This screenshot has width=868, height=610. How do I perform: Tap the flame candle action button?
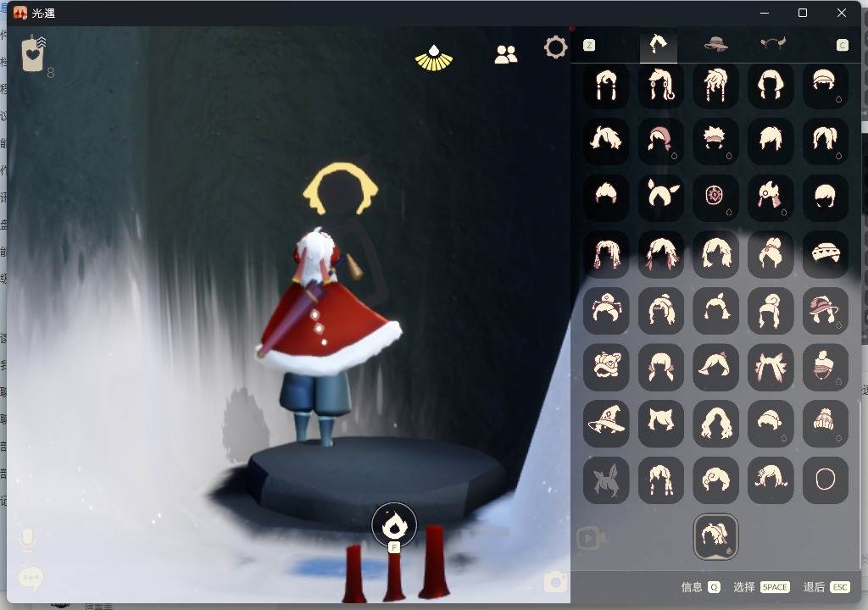(x=394, y=525)
